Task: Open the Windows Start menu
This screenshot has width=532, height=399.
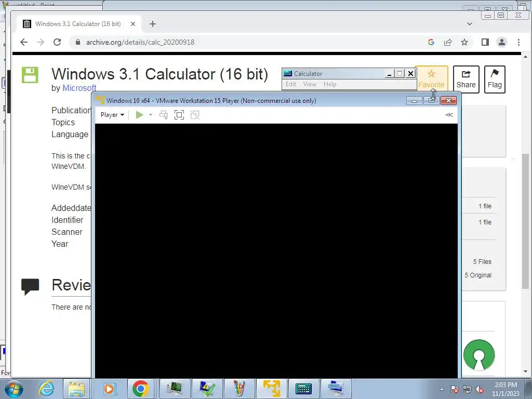Action: tap(14, 389)
